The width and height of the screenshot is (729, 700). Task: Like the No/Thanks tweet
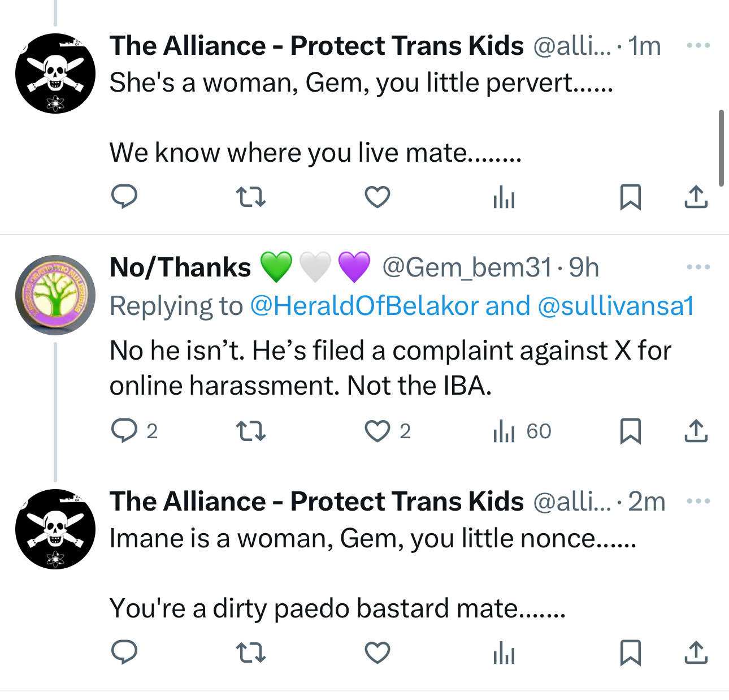click(377, 431)
